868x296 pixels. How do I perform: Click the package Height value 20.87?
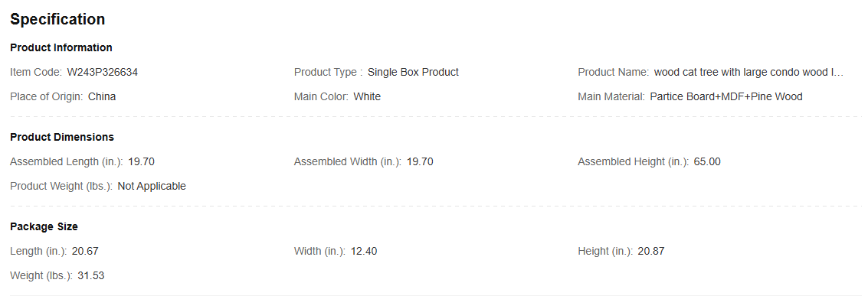coord(651,252)
